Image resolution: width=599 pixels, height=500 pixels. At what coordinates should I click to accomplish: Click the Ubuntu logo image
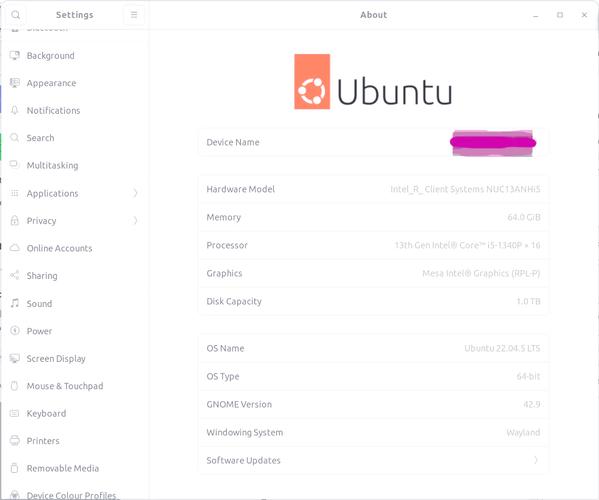pos(374,81)
